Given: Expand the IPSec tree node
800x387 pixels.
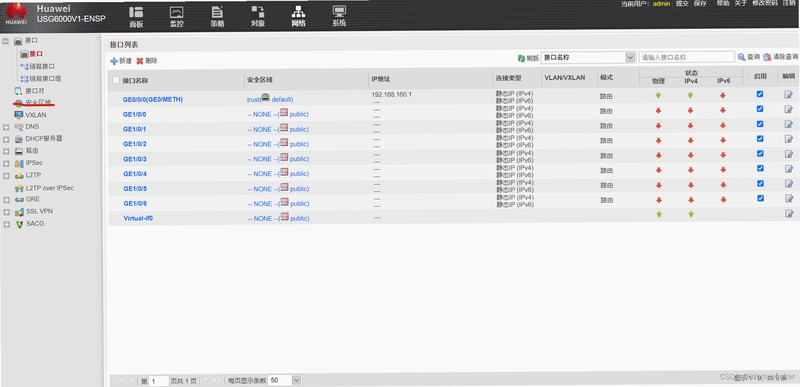Looking at the screenshot, I should 6,163.
